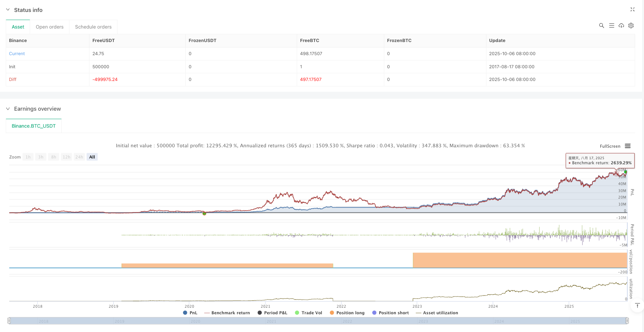Toggle the Trade Vol legend item

308,313
